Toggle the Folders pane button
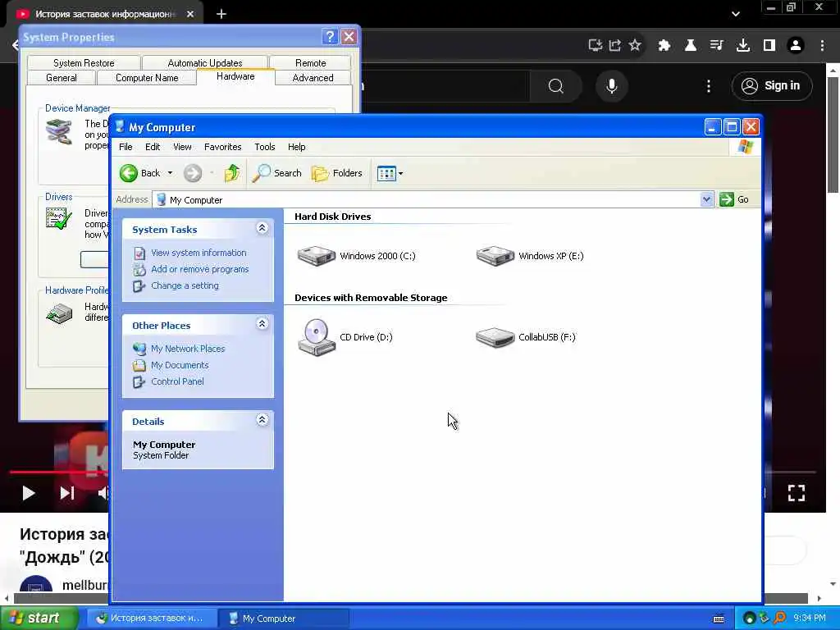This screenshot has height=630, width=840. tap(337, 173)
